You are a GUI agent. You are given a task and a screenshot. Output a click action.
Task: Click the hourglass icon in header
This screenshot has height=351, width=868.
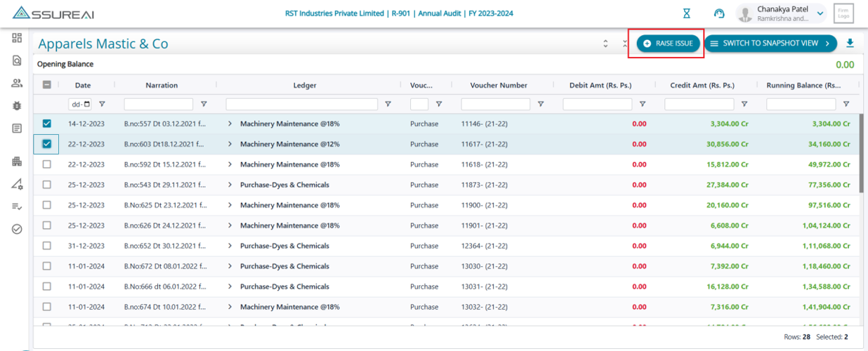[x=687, y=13]
